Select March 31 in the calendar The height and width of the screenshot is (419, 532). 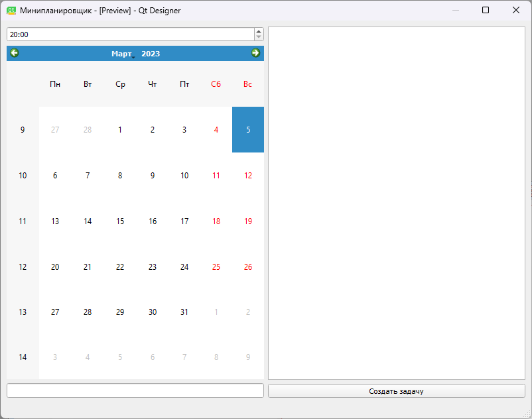click(184, 312)
